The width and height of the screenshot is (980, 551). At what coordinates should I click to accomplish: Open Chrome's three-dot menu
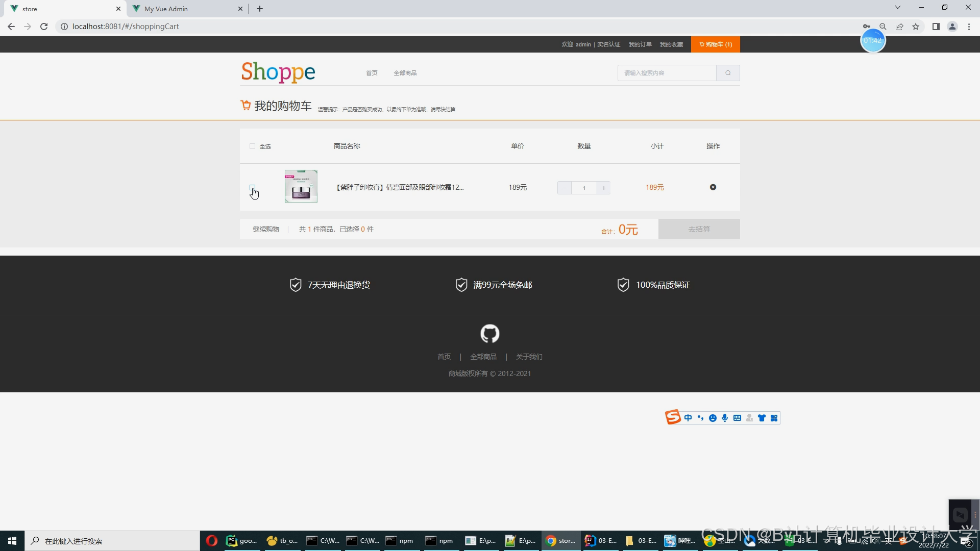pos(969,27)
